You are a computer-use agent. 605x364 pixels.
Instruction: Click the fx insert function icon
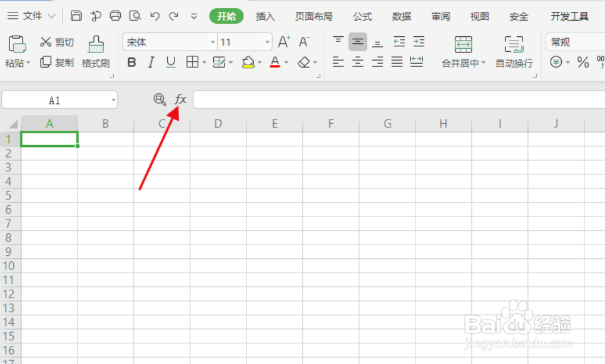click(181, 99)
